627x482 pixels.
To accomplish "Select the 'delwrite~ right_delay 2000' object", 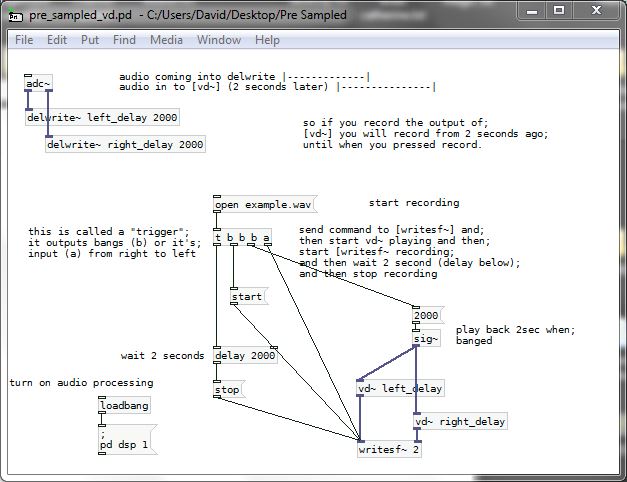I will [125, 145].
